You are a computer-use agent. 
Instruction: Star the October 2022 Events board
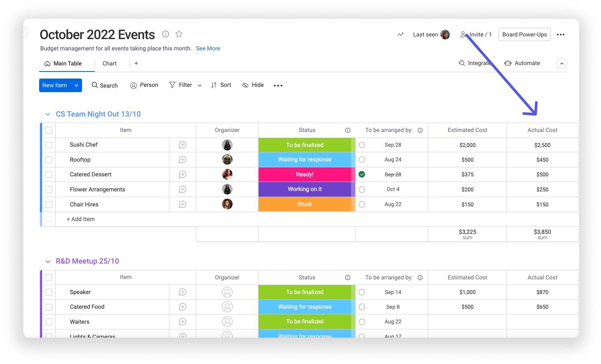(x=179, y=34)
